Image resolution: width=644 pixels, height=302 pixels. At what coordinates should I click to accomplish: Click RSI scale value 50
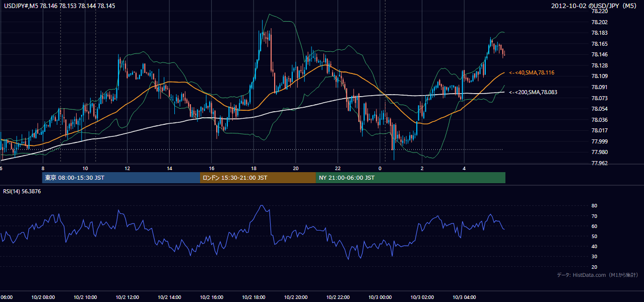[x=594, y=236]
